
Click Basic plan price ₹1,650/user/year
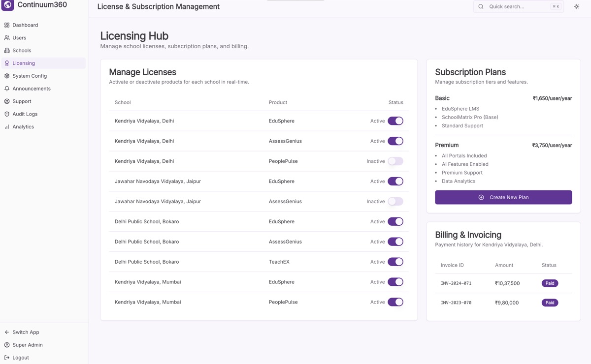coord(552,98)
